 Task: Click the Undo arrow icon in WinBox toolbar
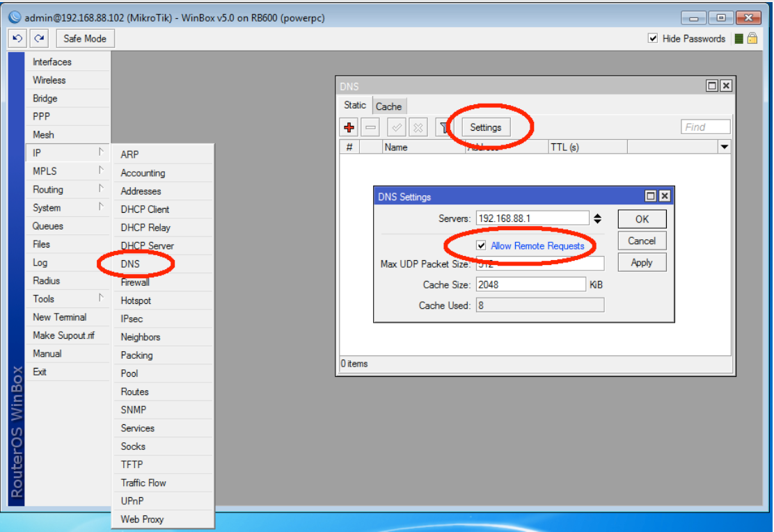tap(18, 38)
